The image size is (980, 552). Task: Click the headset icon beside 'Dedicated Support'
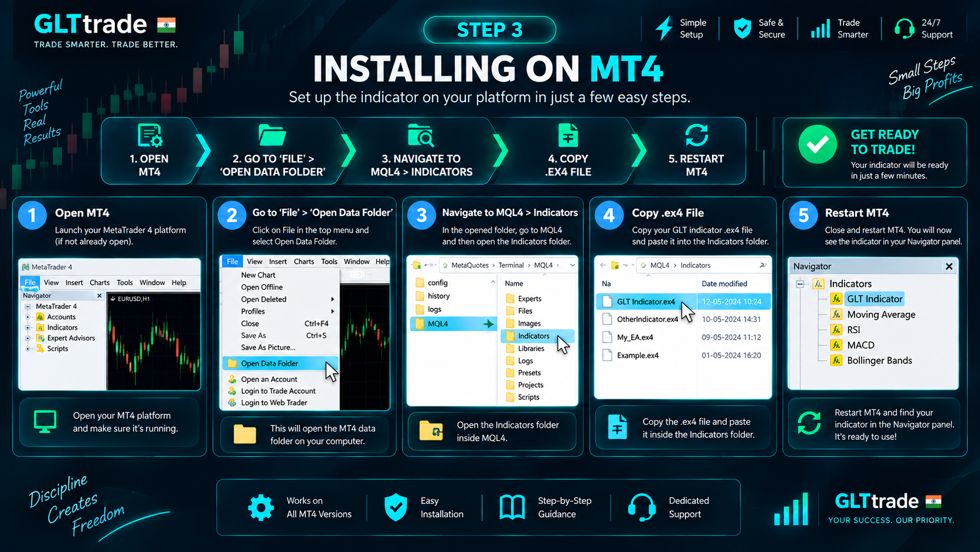coord(642,507)
